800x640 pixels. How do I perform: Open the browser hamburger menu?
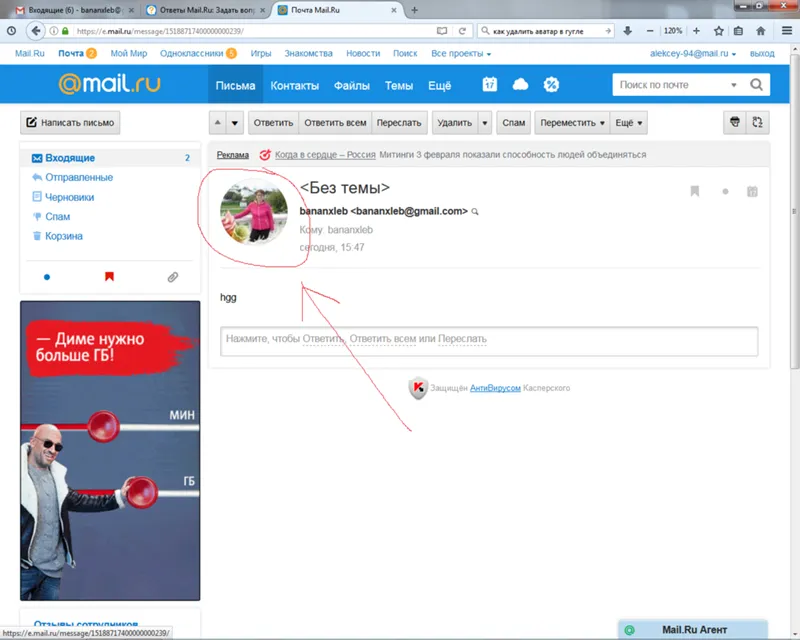click(787, 31)
